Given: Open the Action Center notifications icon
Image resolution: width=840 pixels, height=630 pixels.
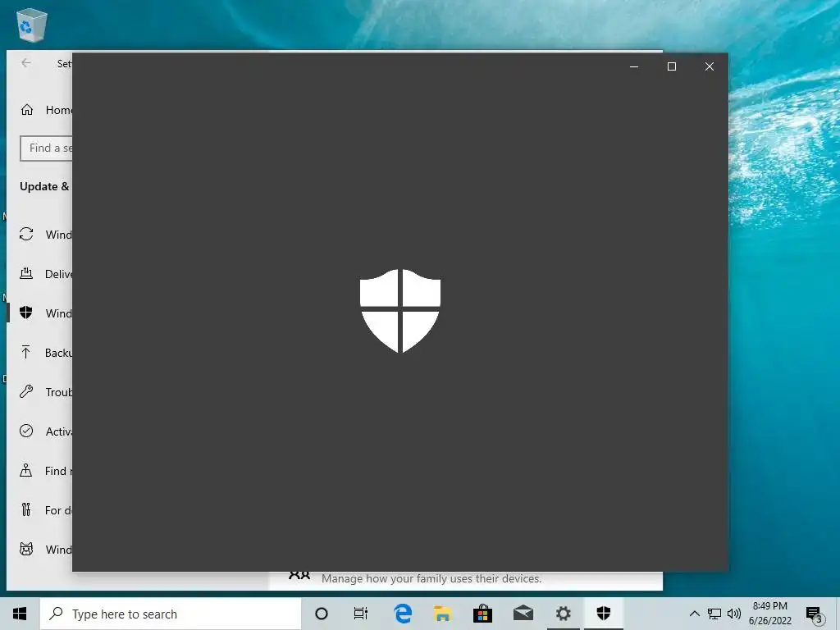Looking at the screenshot, I should tap(815, 614).
